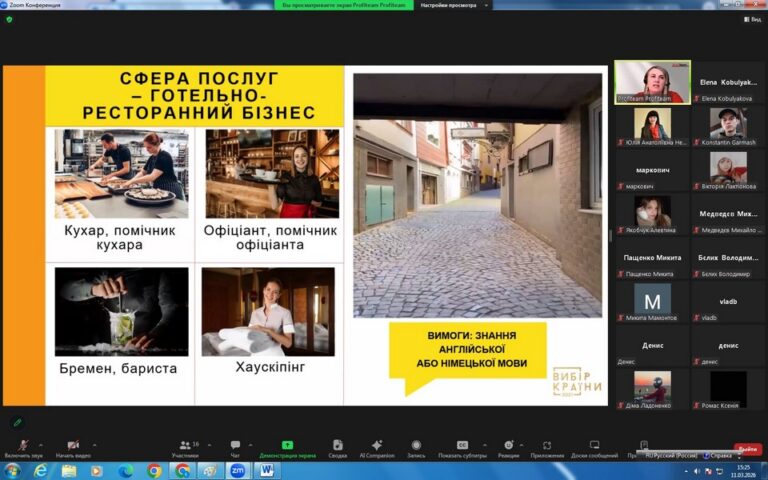
Task: Launch AI Companion
Action: (x=376, y=446)
